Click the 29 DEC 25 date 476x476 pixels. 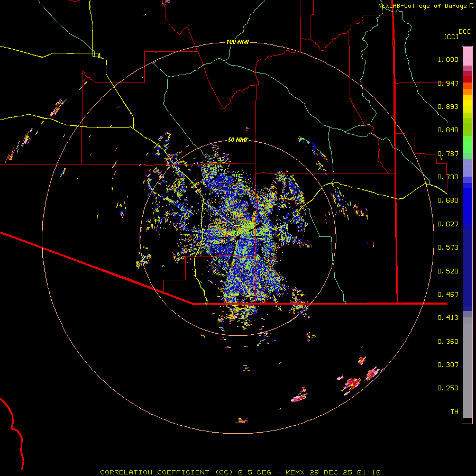[x=331, y=472]
